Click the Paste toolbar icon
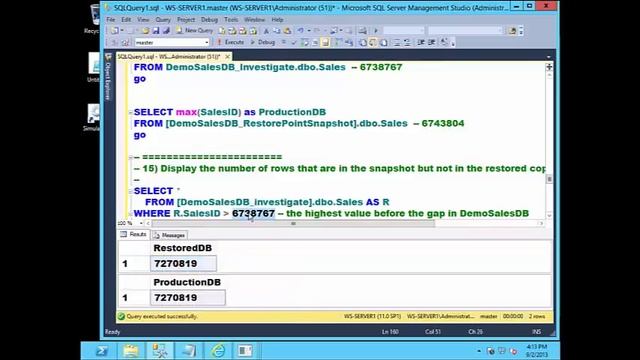The height and width of the screenshot is (360, 640). tap(287, 31)
